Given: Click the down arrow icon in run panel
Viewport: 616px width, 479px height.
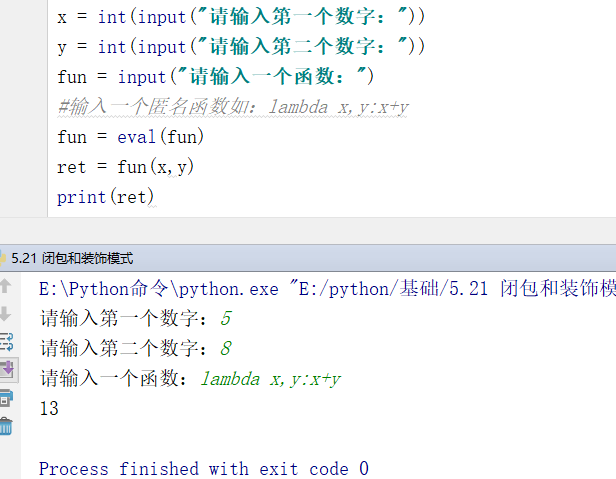Looking at the screenshot, I should coord(5,314).
